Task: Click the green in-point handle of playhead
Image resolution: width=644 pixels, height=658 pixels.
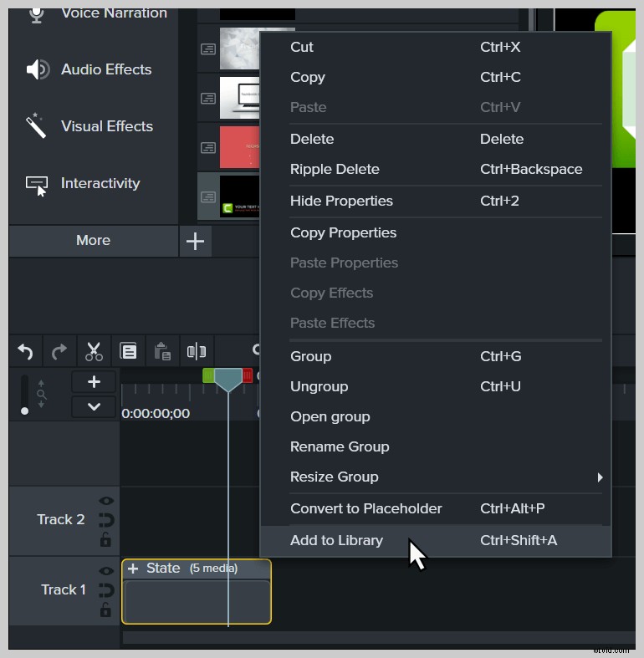Action: tap(208, 375)
